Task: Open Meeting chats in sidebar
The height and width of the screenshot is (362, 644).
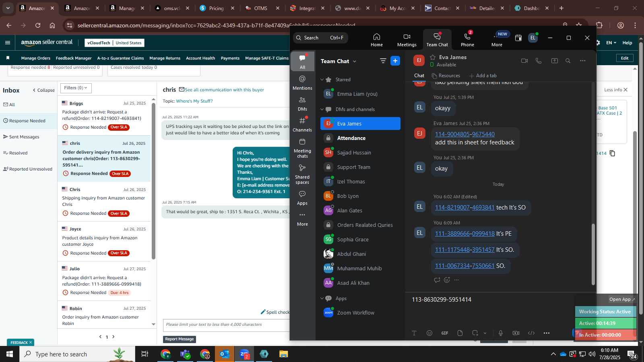Action: click(302, 148)
